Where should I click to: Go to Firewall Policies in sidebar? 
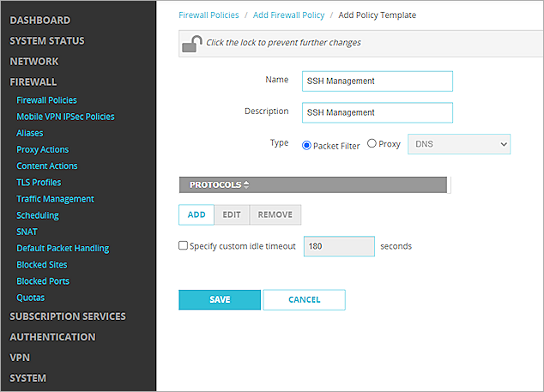point(47,100)
